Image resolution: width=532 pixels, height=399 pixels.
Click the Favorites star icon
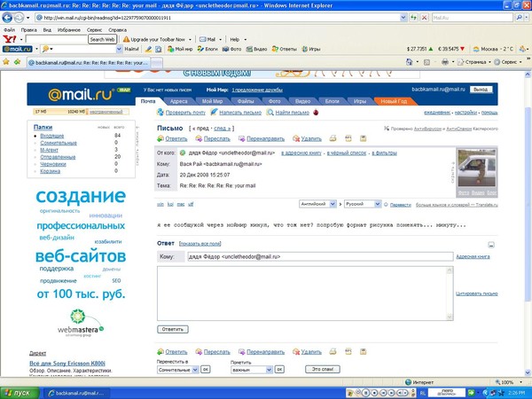(x=6, y=62)
